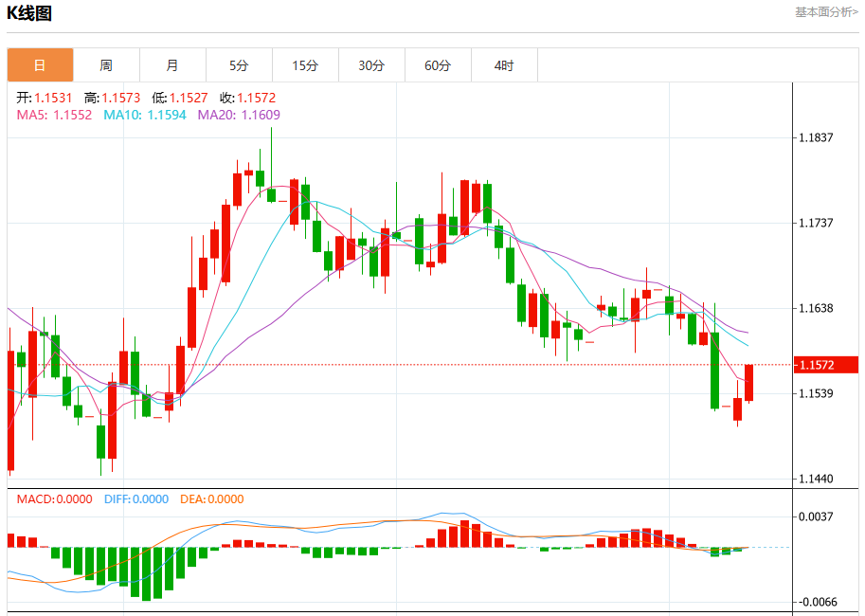This screenshot has height=616, width=865.
Task: Click the MA10 indicator label
Action: [145, 115]
